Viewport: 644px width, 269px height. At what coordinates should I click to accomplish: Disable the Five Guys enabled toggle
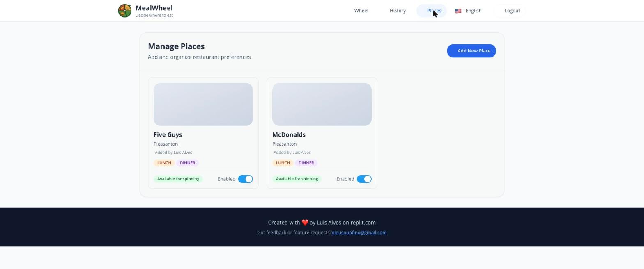click(246, 179)
